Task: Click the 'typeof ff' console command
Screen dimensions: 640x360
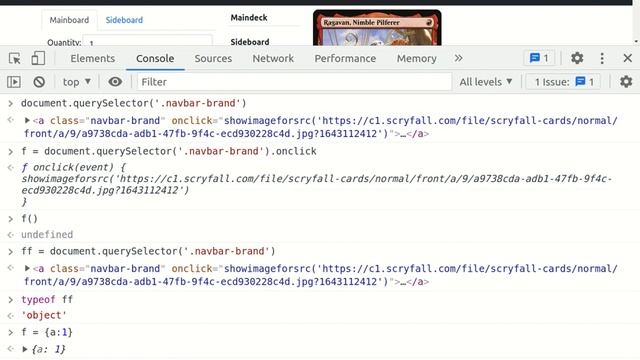Action: (47, 300)
